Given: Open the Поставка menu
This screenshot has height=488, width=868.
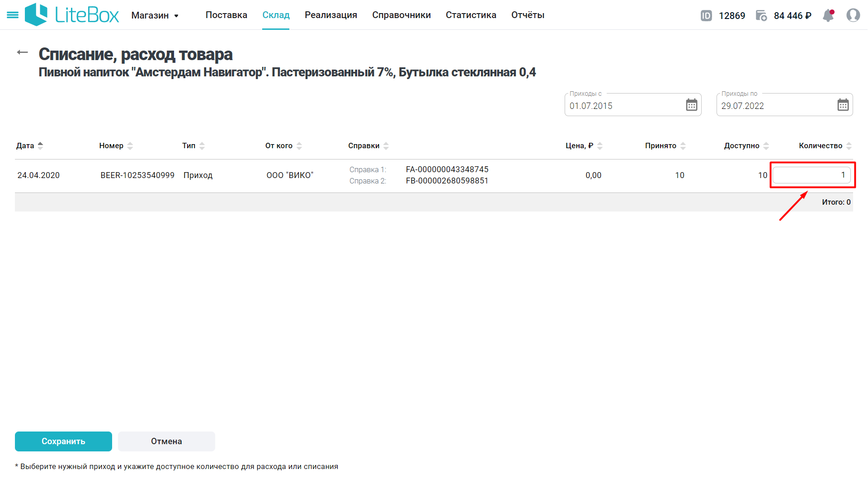Looking at the screenshot, I should (226, 15).
